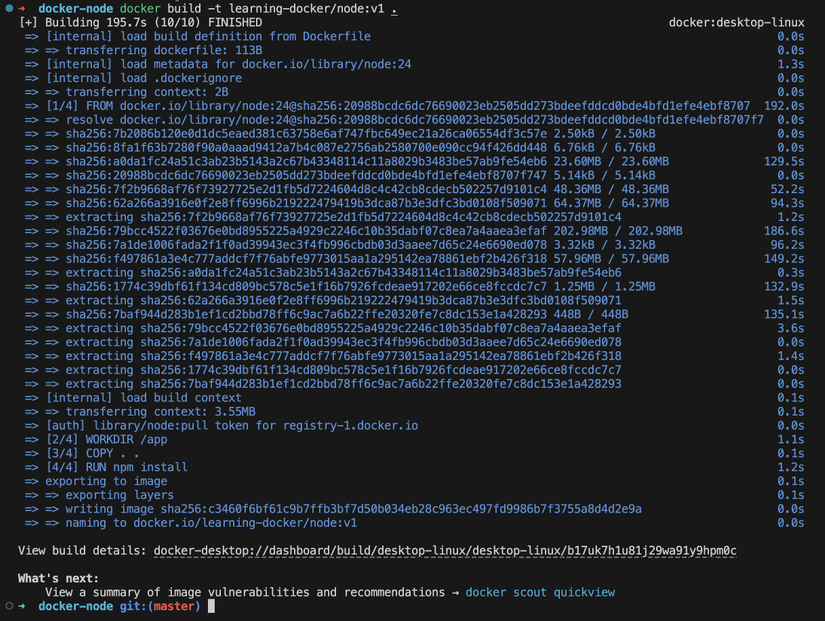Click the => arrow on the [auth] pull token line
This screenshot has width=825, height=621.
pyautogui.click(x=31, y=425)
